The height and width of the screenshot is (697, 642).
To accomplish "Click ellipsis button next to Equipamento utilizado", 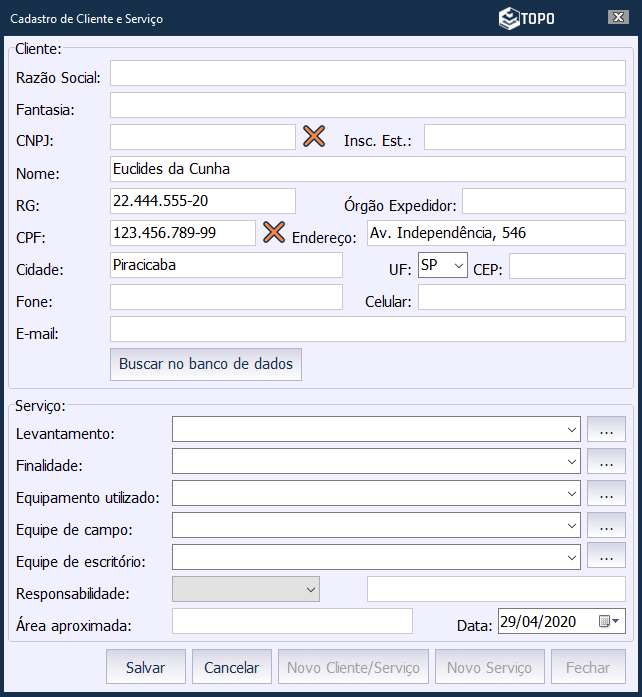I will click(x=606, y=493).
